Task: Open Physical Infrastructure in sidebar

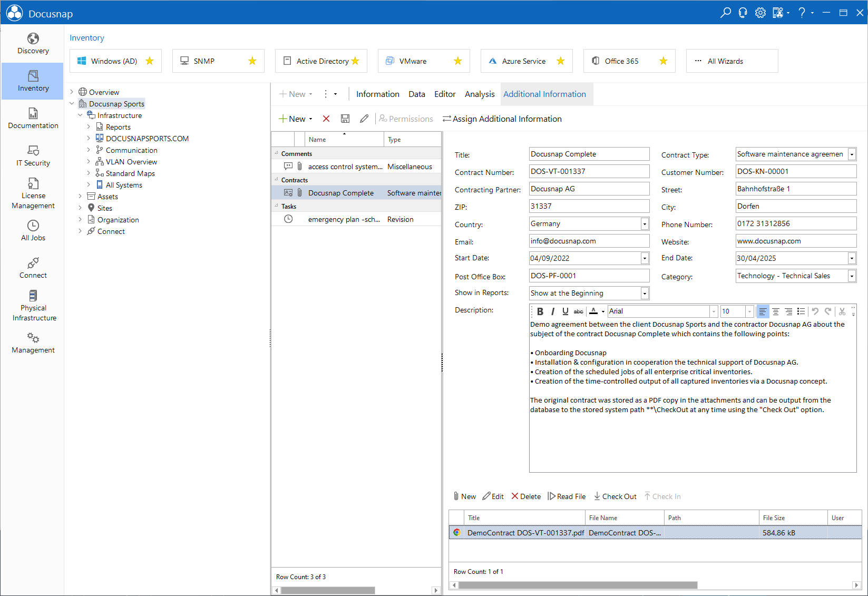Action: (33, 306)
